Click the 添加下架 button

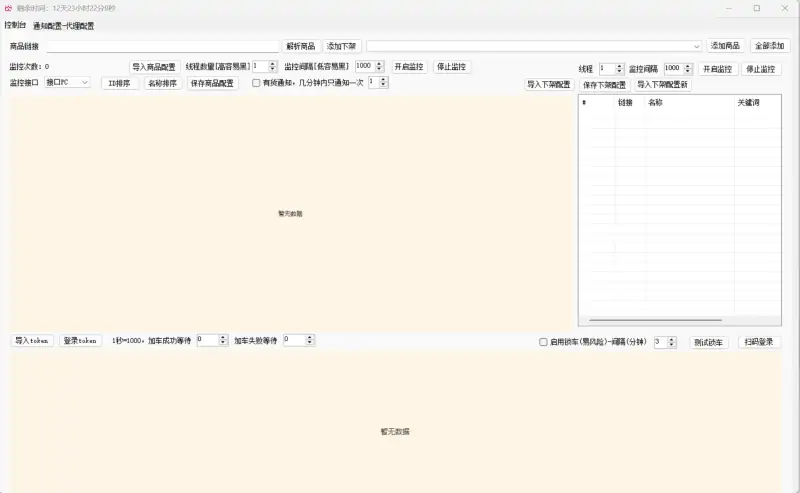click(342, 46)
